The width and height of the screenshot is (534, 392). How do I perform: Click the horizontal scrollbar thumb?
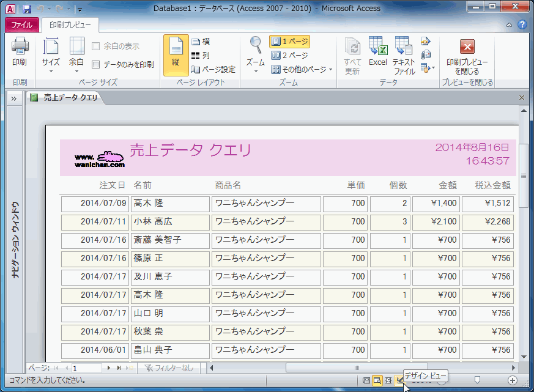coord(356,368)
